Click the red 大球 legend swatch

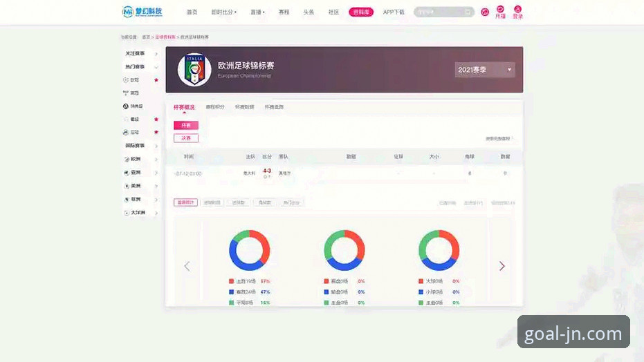421,281
